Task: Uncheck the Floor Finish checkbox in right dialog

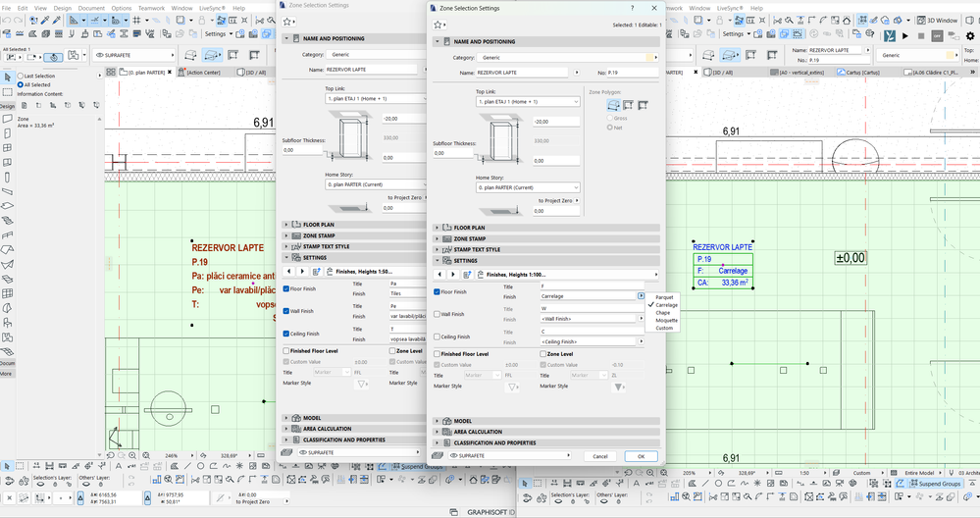Action: point(438,291)
